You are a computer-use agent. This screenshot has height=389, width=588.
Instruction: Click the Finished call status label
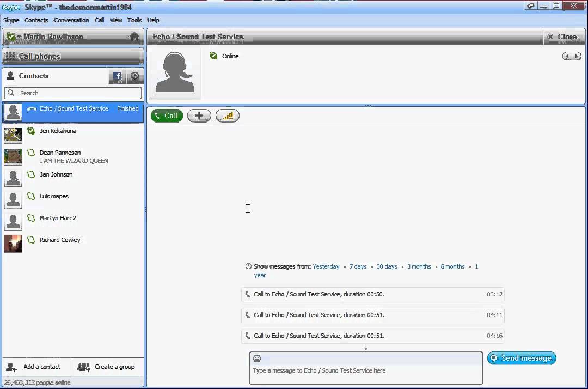tap(127, 108)
